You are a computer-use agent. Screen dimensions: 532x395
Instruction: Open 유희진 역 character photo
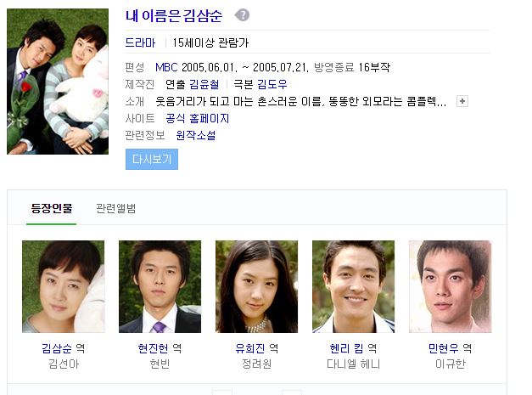[256, 286]
